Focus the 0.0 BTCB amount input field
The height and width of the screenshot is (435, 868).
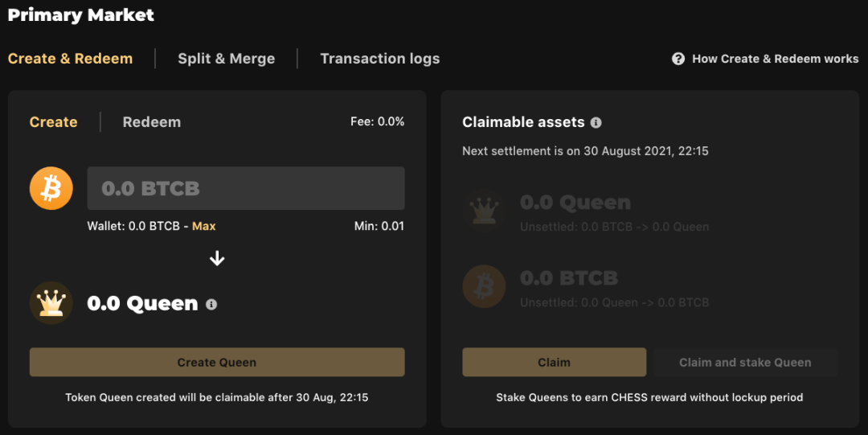[246, 188]
